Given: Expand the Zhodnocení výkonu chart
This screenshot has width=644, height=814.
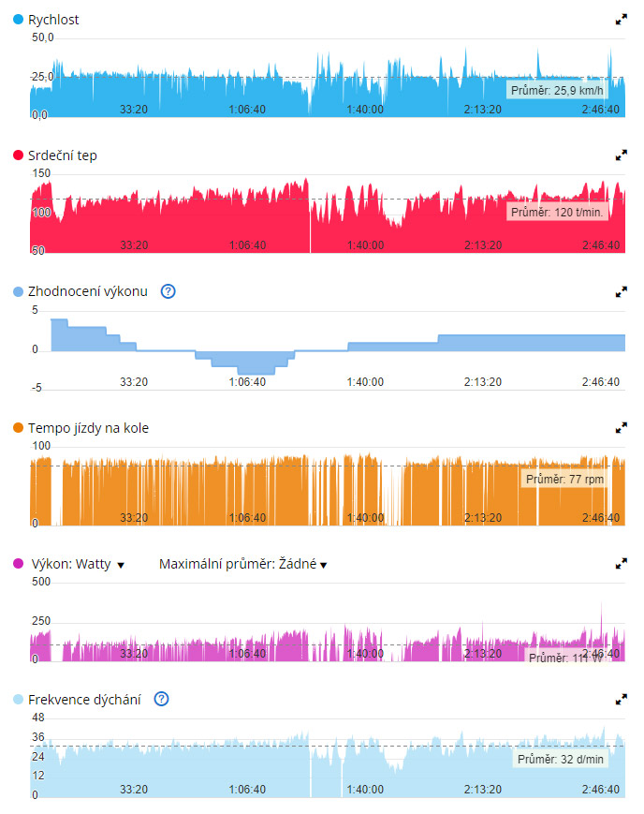Looking at the screenshot, I should click(x=621, y=291).
